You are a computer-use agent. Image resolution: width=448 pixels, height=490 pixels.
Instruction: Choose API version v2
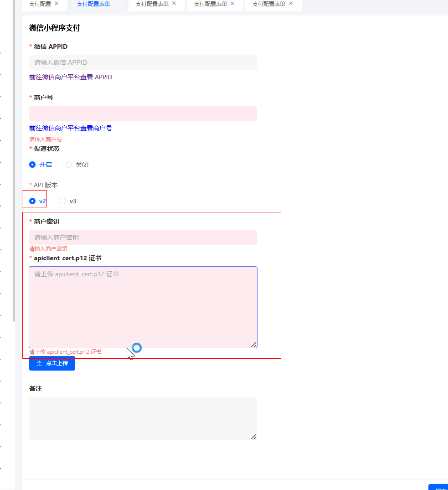pos(32,201)
